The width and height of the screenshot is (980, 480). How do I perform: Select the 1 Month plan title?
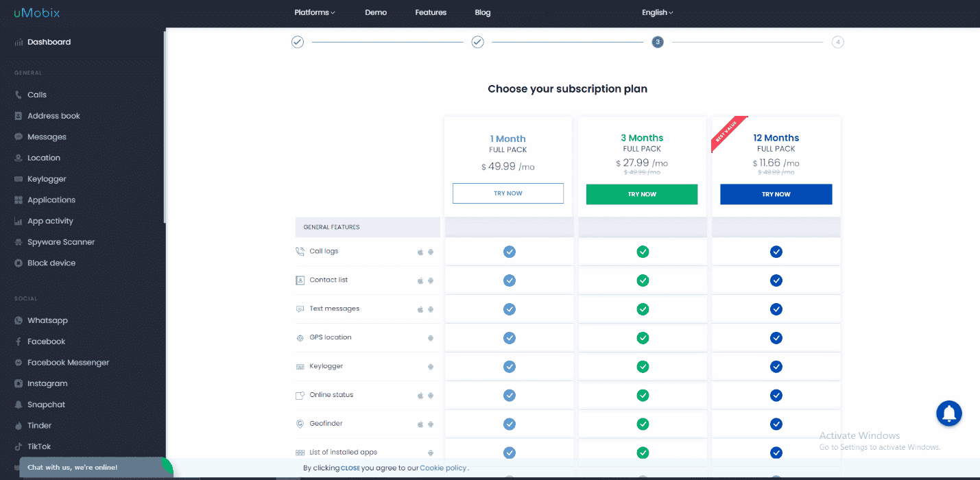coord(508,139)
